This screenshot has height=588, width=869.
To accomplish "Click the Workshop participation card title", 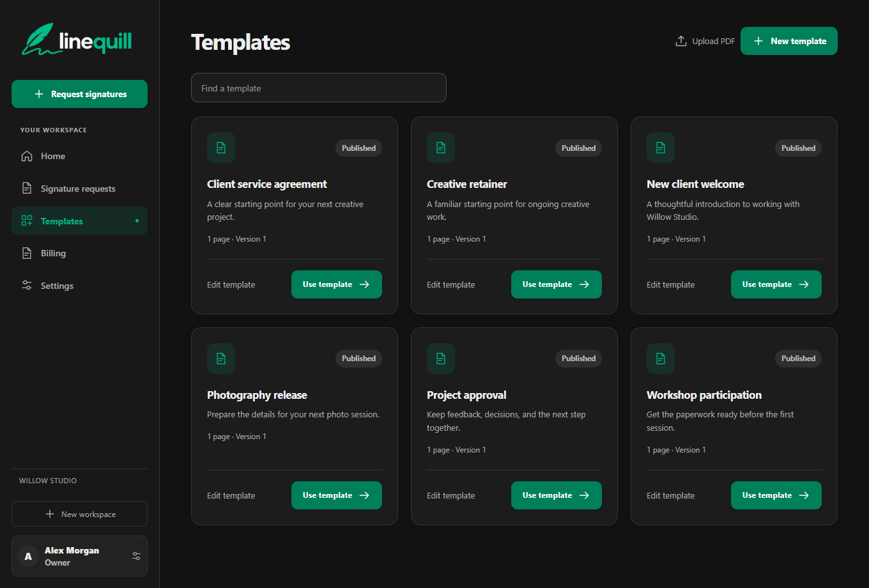I will tap(704, 395).
